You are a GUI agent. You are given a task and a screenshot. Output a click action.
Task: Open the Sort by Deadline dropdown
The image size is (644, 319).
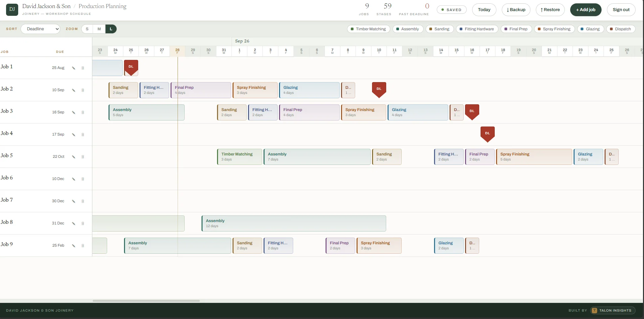click(x=40, y=29)
